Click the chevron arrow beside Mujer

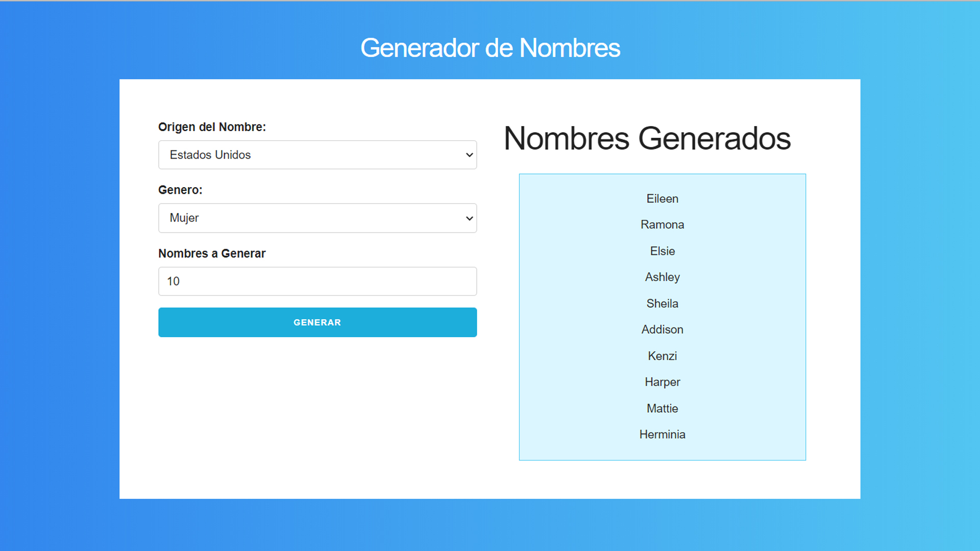469,218
